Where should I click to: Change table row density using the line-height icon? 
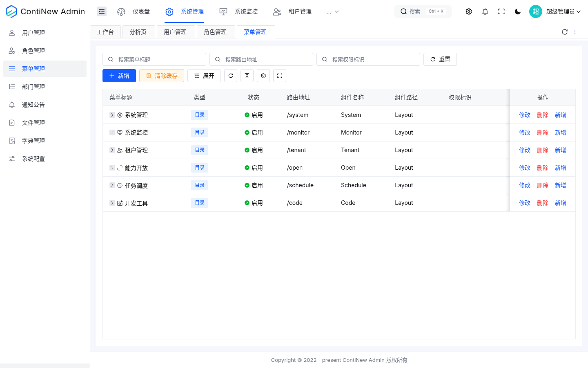(x=247, y=76)
